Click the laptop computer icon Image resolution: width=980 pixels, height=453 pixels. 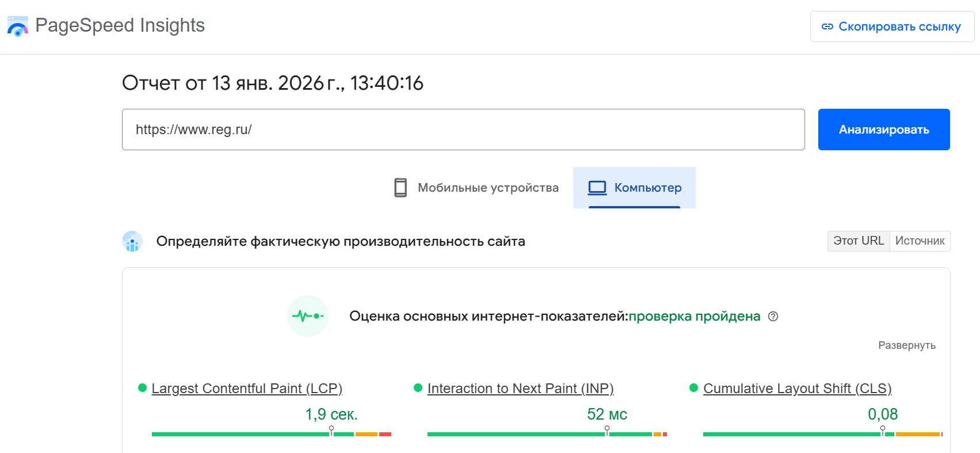pos(597,188)
